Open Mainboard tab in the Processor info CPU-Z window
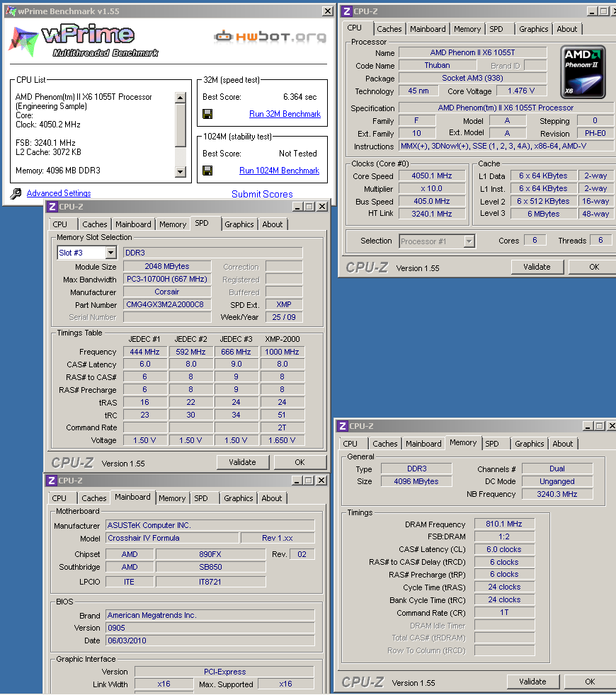 tap(428, 29)
